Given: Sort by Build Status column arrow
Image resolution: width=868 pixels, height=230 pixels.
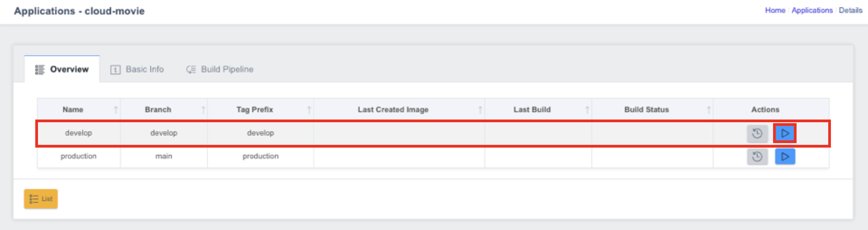Looking at the screenshot, I should coord(708,110).
